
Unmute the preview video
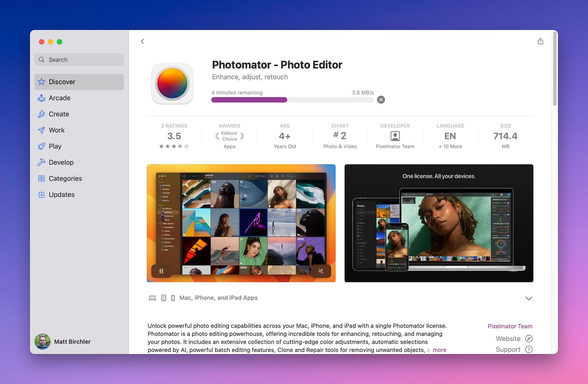click(x=321, y=271)
